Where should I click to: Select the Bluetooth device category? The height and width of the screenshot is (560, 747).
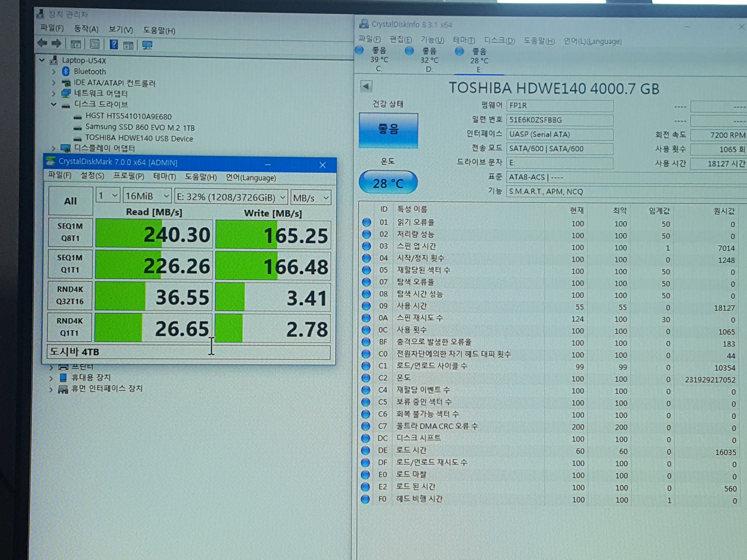click(x=89, y=72)
